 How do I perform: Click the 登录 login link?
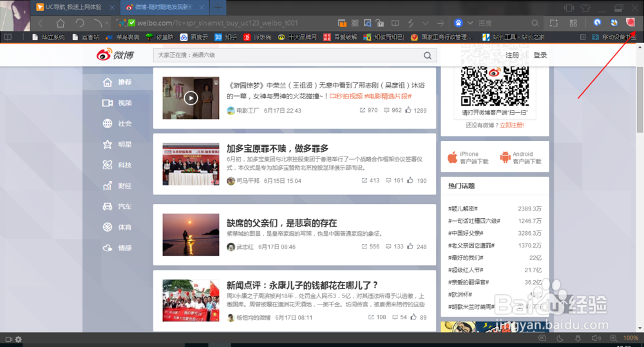(x=540, y=55)
